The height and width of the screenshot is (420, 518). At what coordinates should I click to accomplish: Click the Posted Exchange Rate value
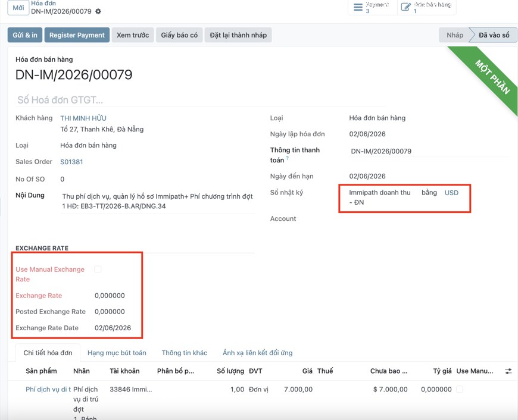110,311
